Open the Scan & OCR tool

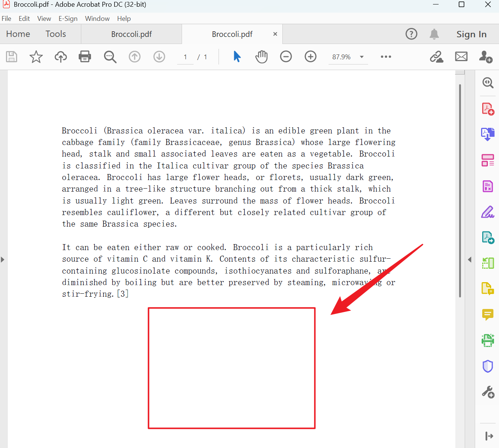pyautogui.click(x=488, y=340)
